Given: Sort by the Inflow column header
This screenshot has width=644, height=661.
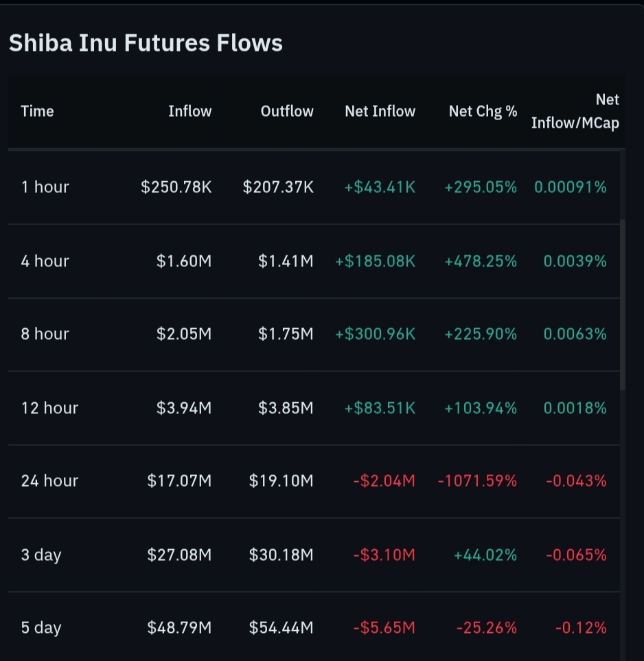Looking at the screenshot, I should click(x=189, y=111).
